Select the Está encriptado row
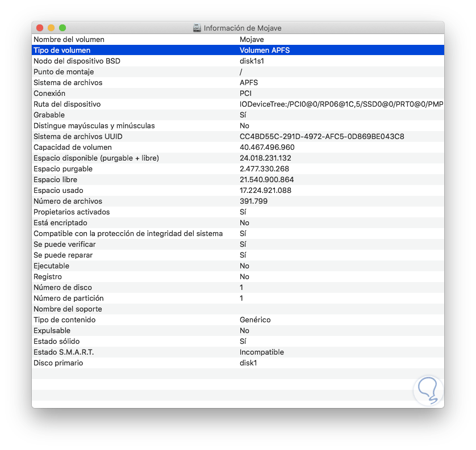The width and height of the screenshot is (476, 450). click(61, 223)
